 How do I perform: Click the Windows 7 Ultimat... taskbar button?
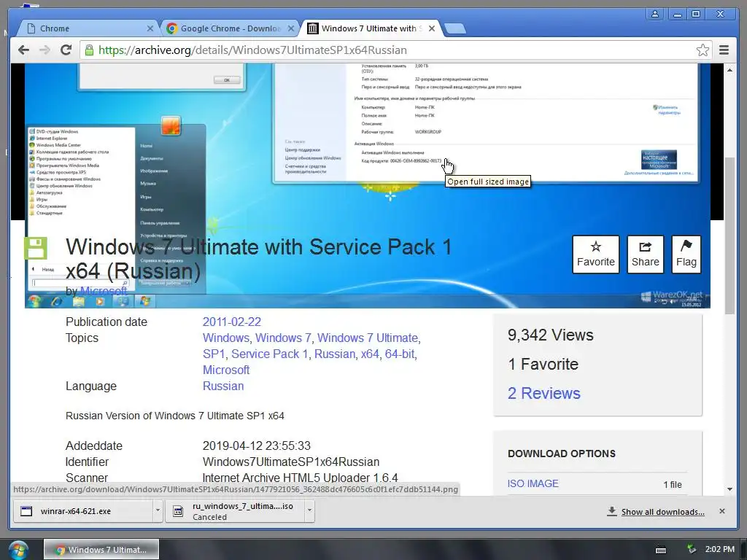pos(101,550)
